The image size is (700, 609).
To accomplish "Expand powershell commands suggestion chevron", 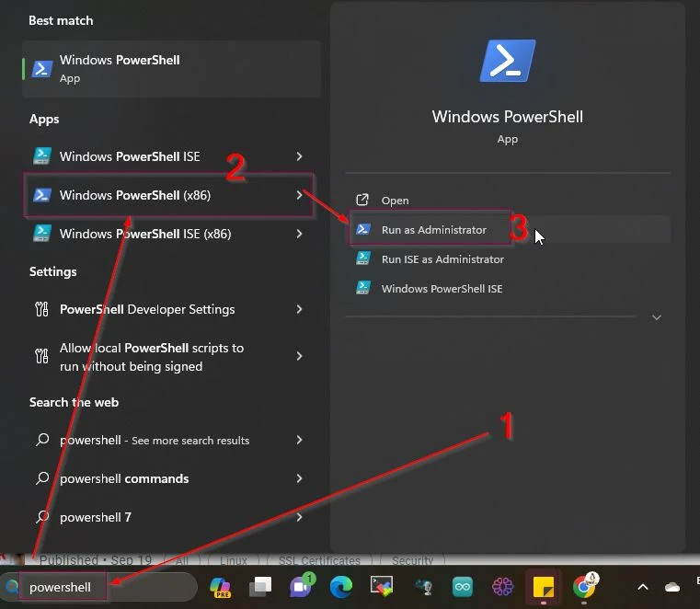I will [299, 478].
